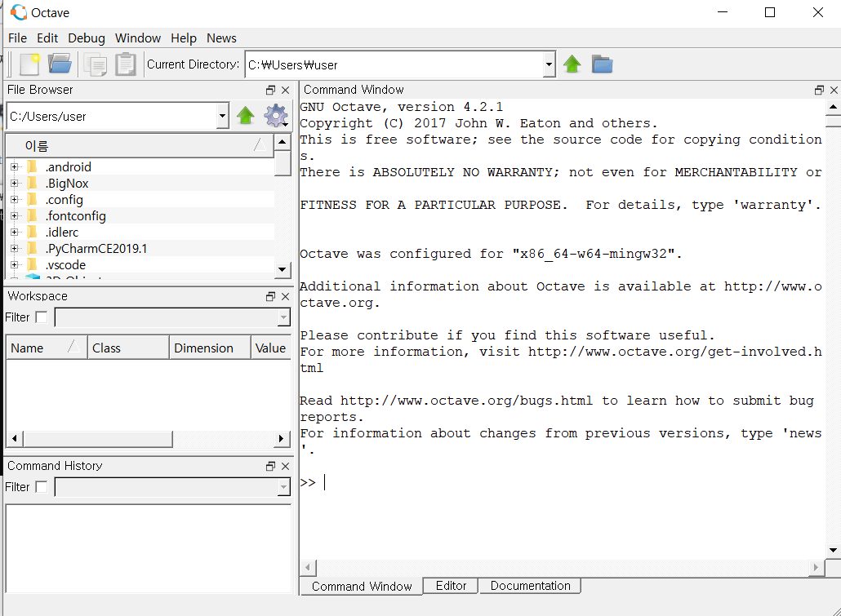Image resolution: width=841 pixels, height=616 pixels.
Task: Expand the .vscode folder tree node
Action: pos(15,265)
